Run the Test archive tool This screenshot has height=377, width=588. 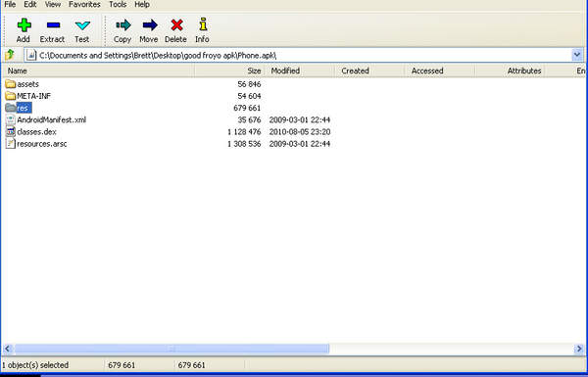point(82,25)
